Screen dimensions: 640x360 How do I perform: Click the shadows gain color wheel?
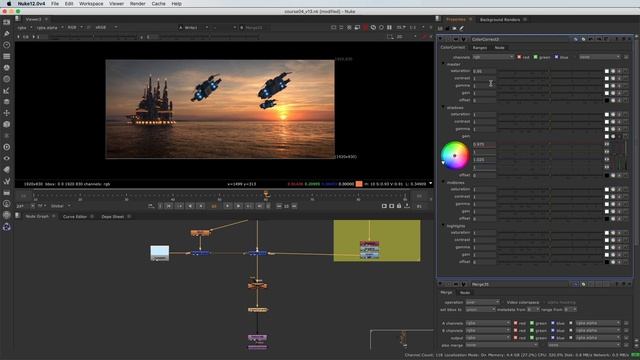[455, 156]
